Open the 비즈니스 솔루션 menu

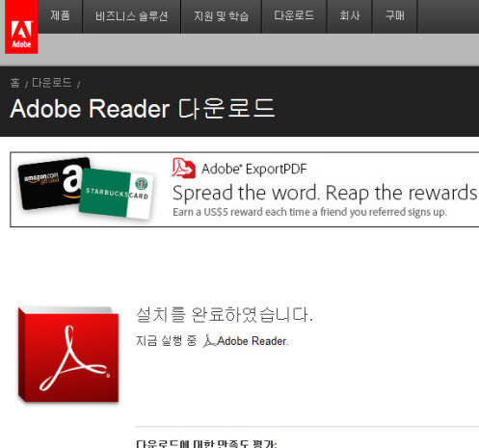(x=132, y=16)
